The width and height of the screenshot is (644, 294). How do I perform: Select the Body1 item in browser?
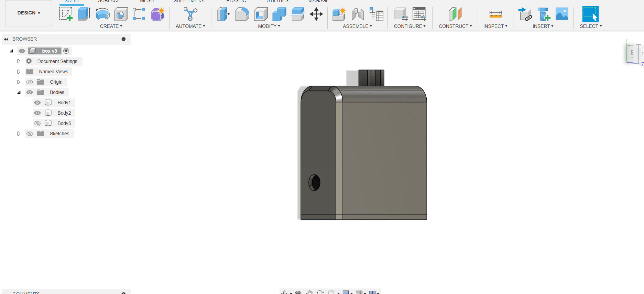point(64,103)
